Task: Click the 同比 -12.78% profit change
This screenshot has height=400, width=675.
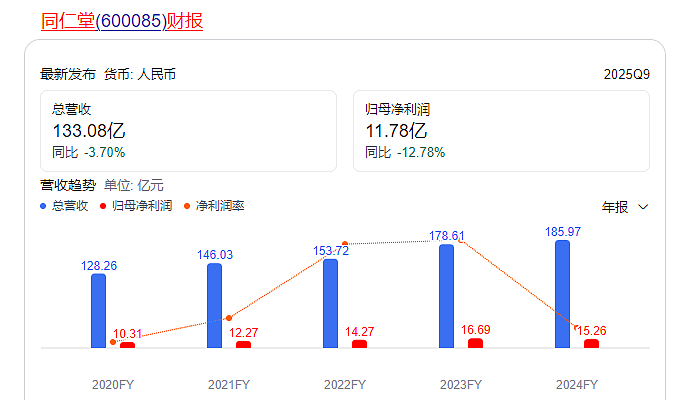Action: [x=405, y=152]
